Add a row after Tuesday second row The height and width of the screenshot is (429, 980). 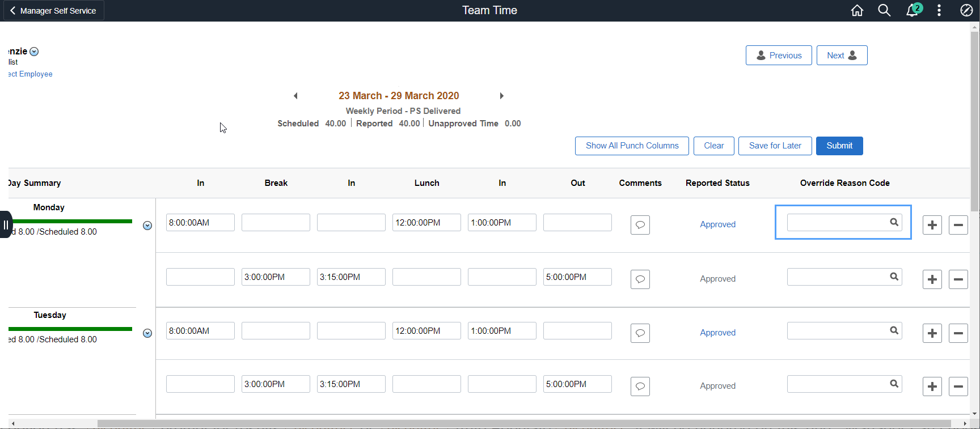click(932, 386)
